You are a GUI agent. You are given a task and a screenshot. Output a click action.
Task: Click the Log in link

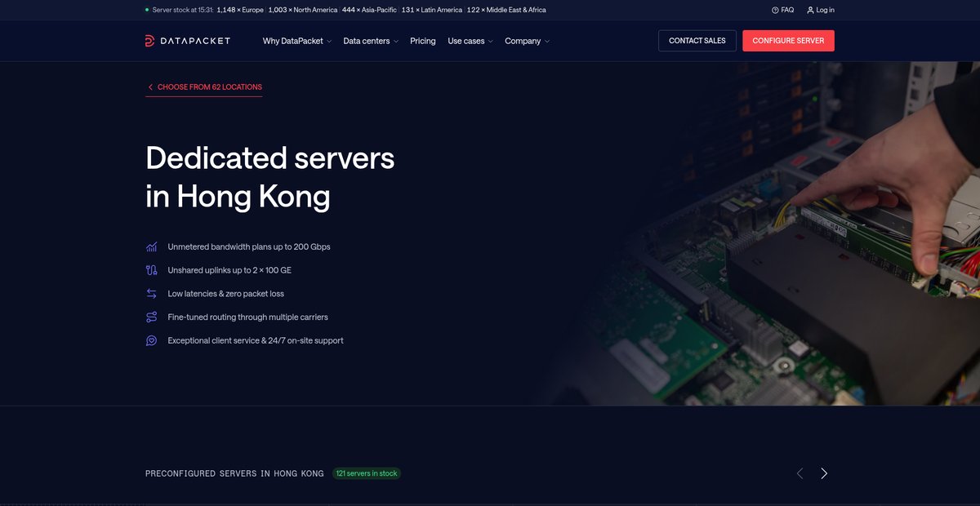(821, 10)
